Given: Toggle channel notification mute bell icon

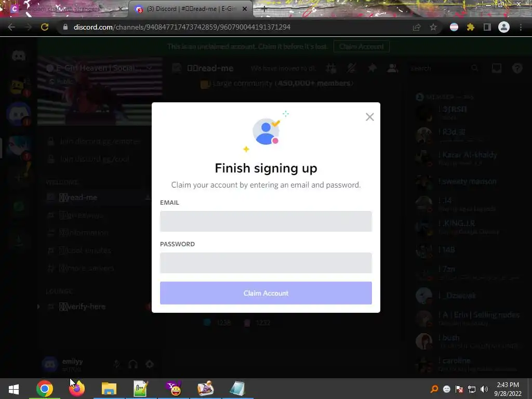Looking at the screenshot, I should [x=352, y=68].
